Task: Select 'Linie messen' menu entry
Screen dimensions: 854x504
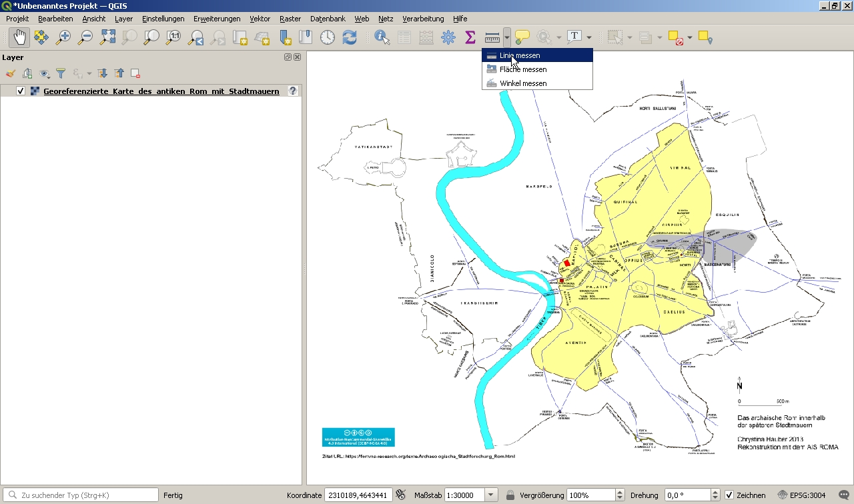Action: coord(537,55)
